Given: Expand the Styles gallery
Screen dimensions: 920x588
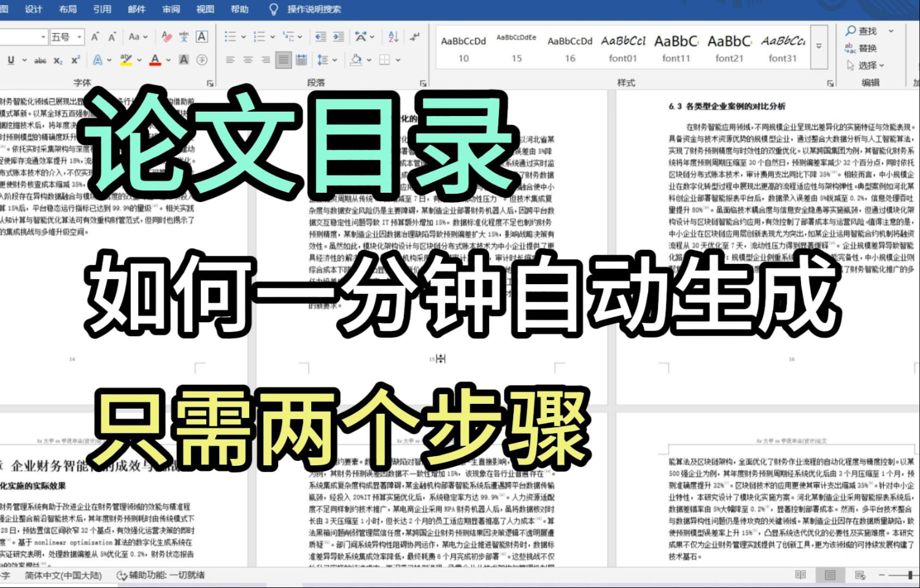Looking at the screenshot, I should (x=820, y=45).
